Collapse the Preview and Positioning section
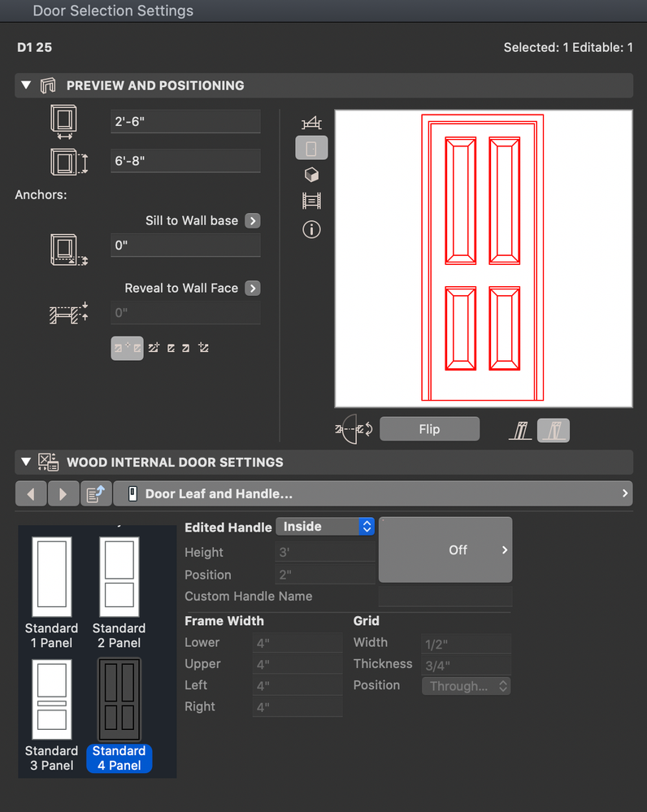This screenshot has height=812, width=647. [26, 85]
